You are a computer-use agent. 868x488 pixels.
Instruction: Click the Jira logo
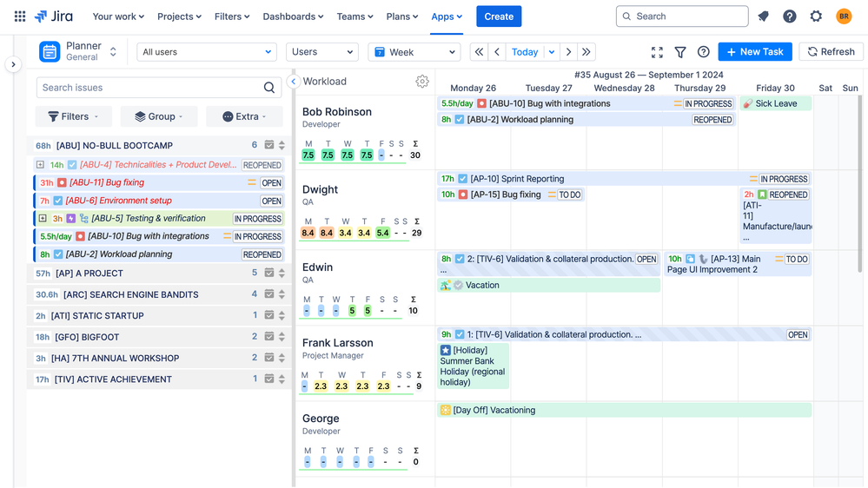54,16
